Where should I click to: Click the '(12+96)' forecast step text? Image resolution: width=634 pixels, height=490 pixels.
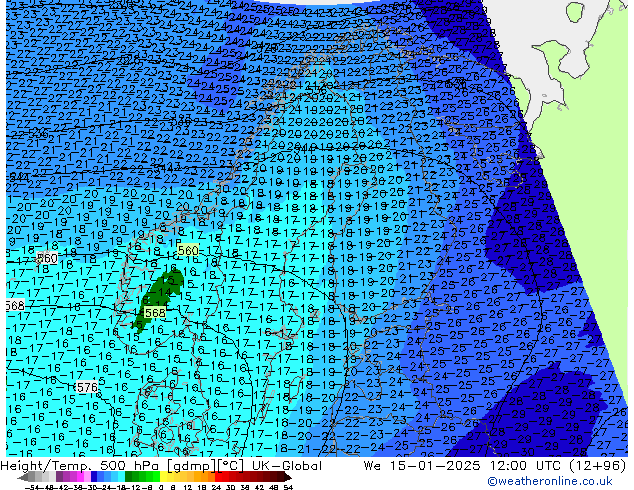coord(598,466)
